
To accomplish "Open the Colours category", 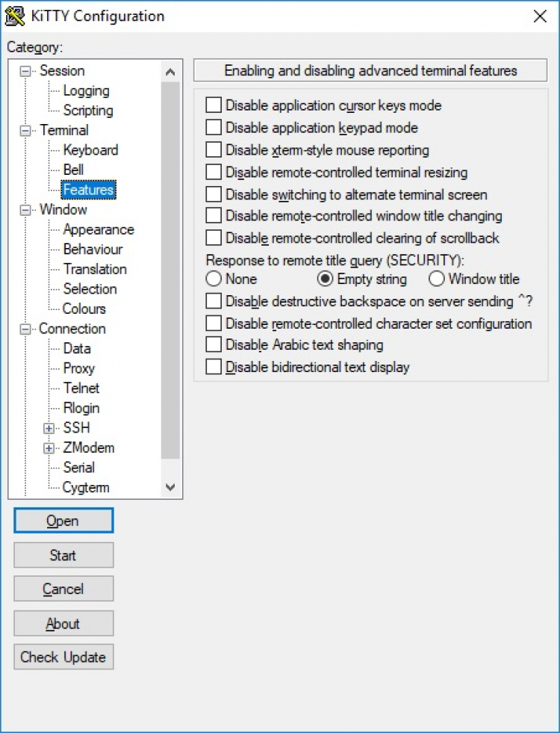I will pos(84,309).
